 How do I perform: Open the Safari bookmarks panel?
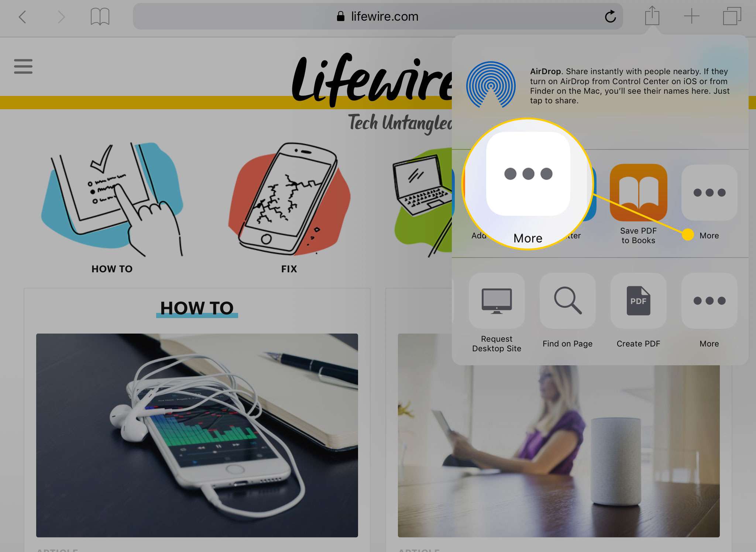click(x=100, y=16)
